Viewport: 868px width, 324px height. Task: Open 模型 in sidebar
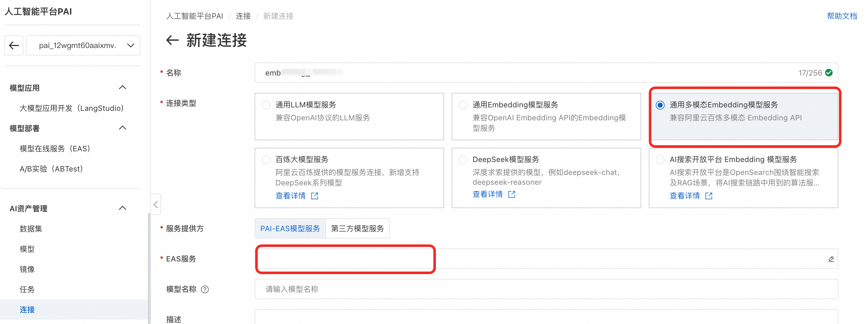coord(27,249)
